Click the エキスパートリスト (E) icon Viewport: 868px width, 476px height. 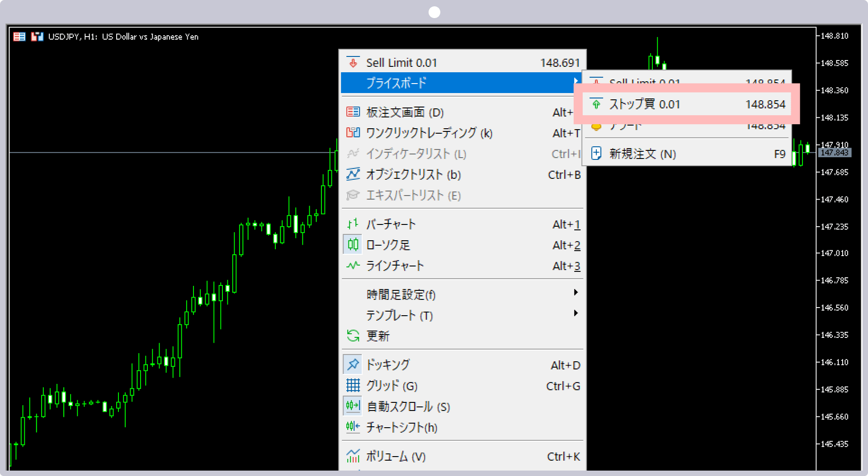353,195
